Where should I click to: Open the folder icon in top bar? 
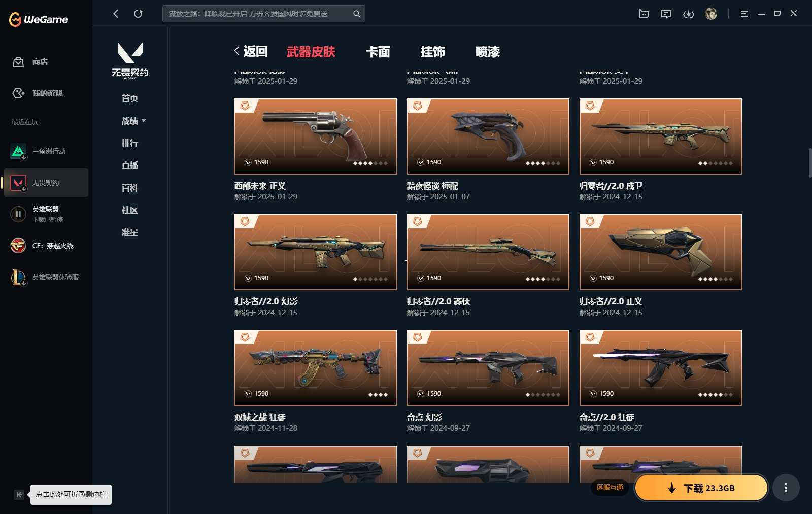[x=644, y=14]
